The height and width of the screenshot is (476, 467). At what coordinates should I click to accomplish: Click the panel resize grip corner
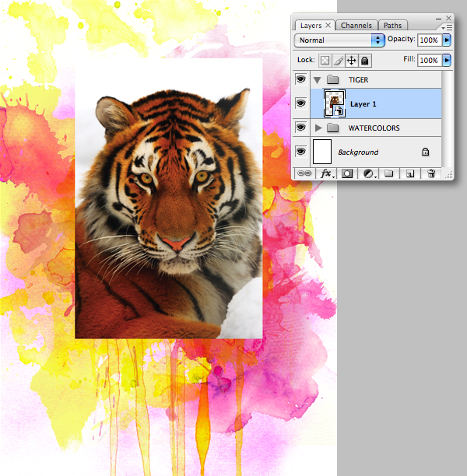click(x=448, y=174)
